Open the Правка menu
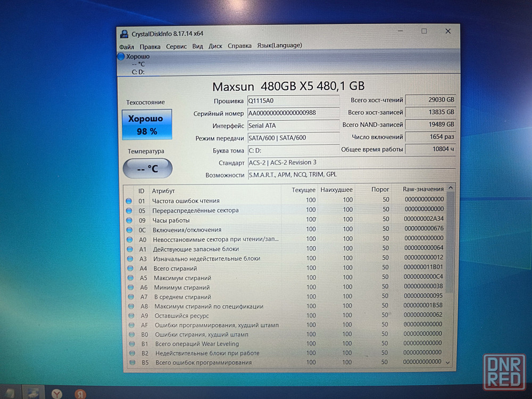The image size is (532, 399). pyautogui.click(x=150, y=46)
